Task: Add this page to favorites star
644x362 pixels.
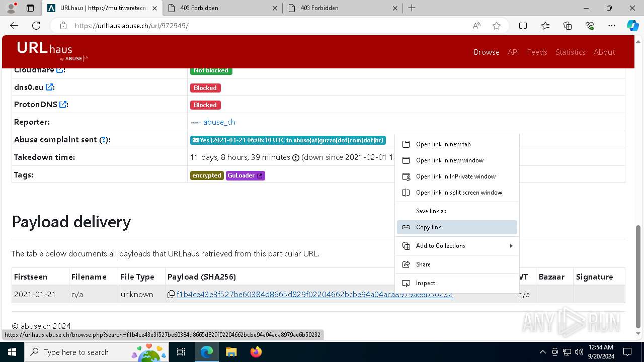Action: pyautogui.click(x=497, y=26)
